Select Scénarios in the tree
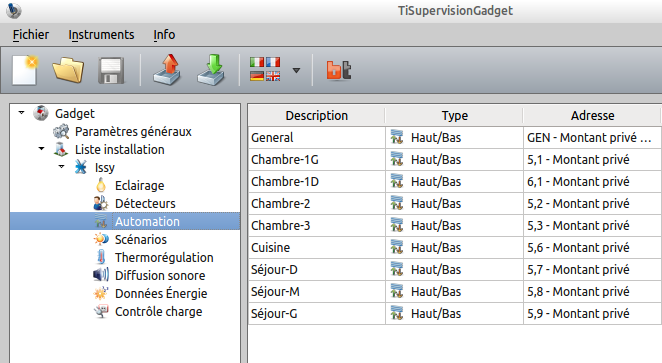The width and height of the screenshot is (662, 363). [x=141, y=239]
